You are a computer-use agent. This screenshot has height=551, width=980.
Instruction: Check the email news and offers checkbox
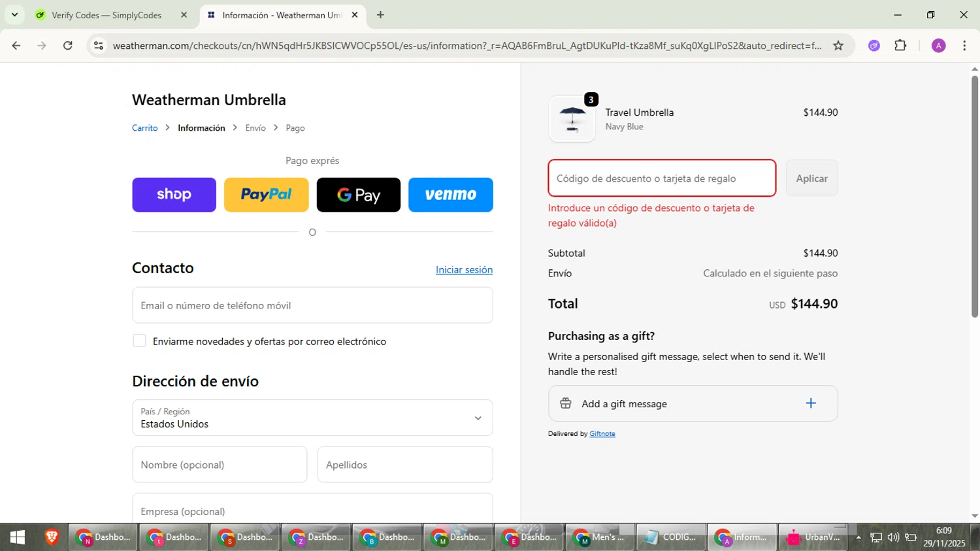point(139,341)
